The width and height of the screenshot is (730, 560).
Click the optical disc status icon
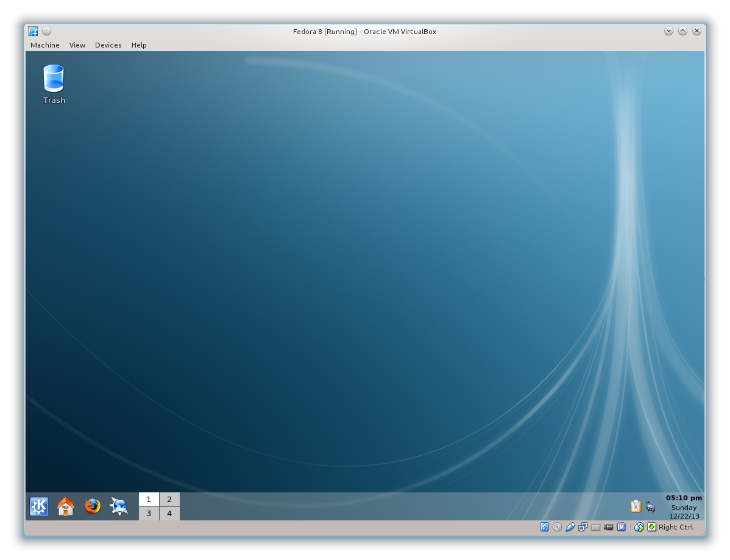[557, 527]
